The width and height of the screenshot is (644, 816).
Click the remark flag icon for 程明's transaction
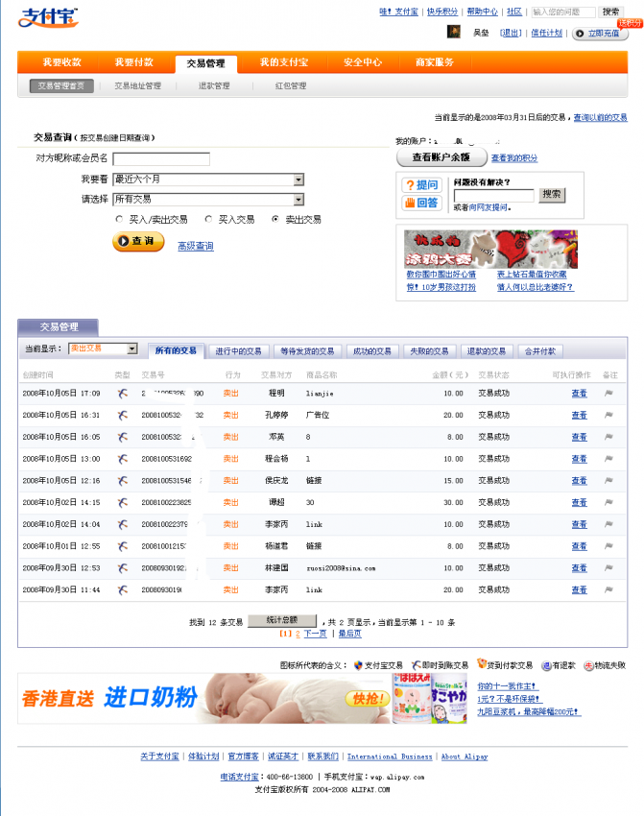[608, 393]
